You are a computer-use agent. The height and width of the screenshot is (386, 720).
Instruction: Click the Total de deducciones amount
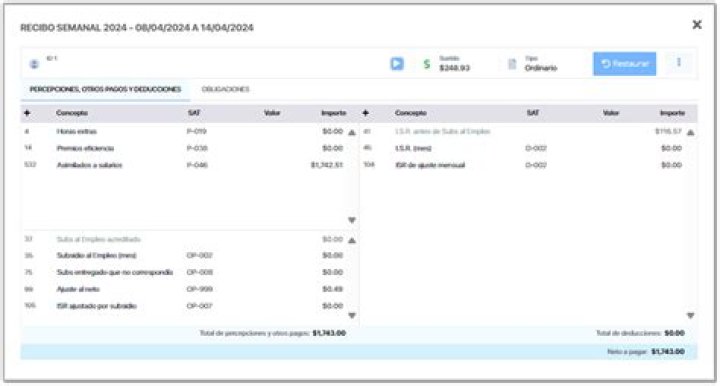click(675, 333)
